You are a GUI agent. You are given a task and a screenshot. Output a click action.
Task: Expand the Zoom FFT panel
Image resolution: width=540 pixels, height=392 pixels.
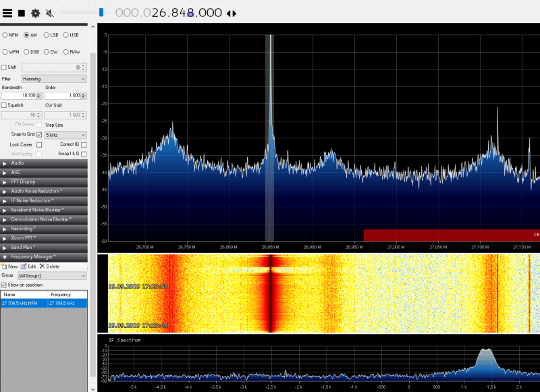44,237
